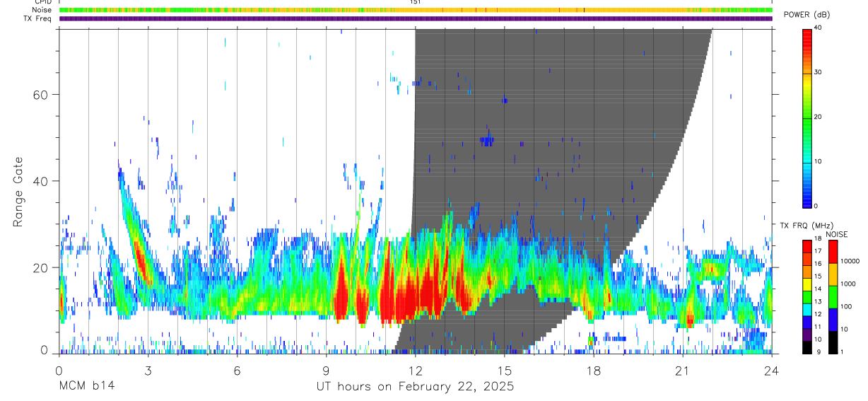Click the Noise status strip at top
The height and width of the screenshot is (401, 868).
tap(416, 11)
